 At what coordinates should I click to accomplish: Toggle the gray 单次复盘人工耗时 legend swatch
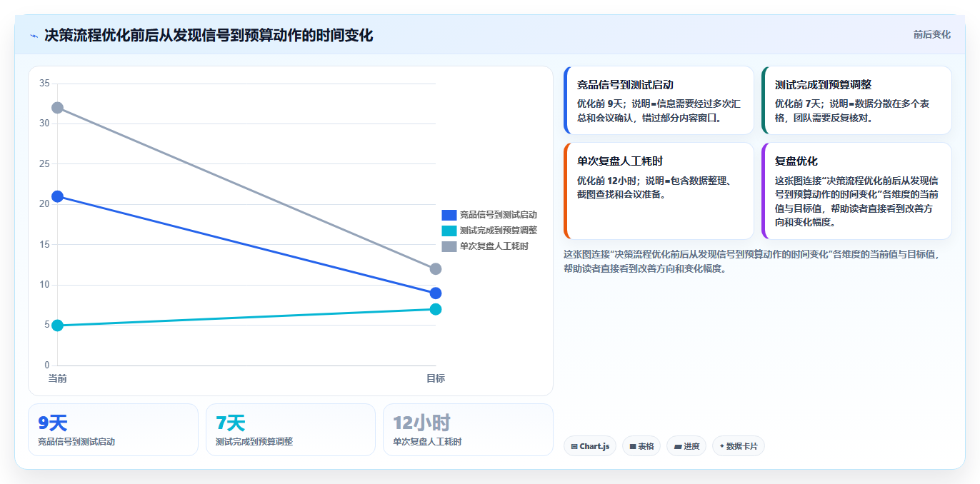[449, 246]
